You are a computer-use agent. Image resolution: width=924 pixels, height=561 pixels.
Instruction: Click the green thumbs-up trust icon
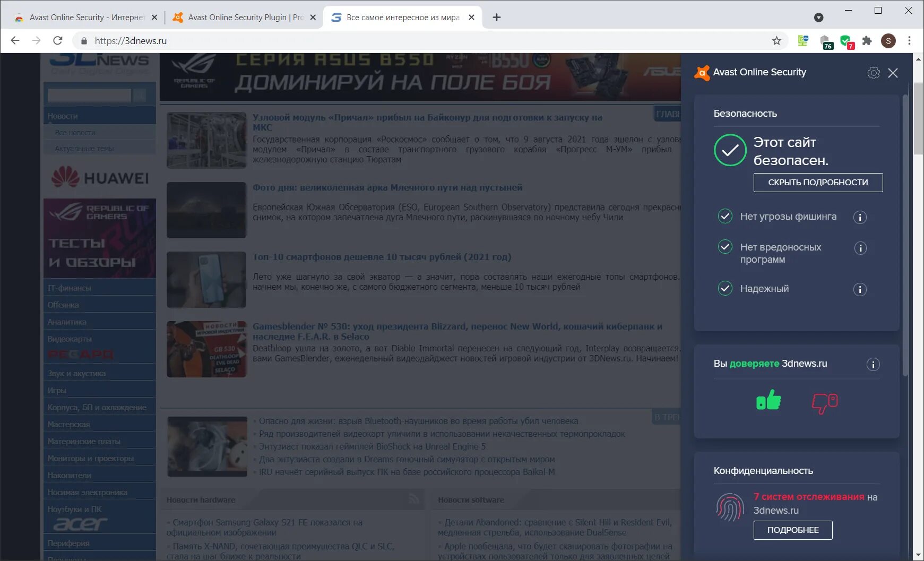click(x=768, y=401)
